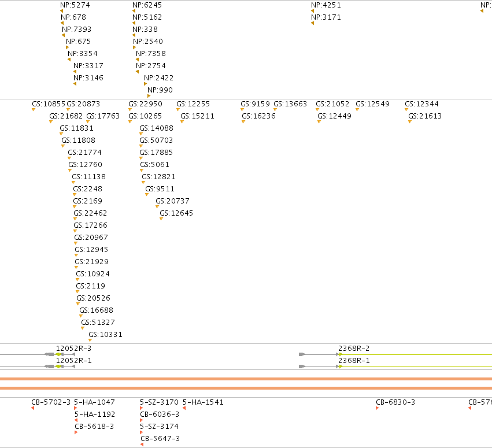Select the NP:2540 feature
Viewport: 492px width, 448px height.
tap(148, 42)
